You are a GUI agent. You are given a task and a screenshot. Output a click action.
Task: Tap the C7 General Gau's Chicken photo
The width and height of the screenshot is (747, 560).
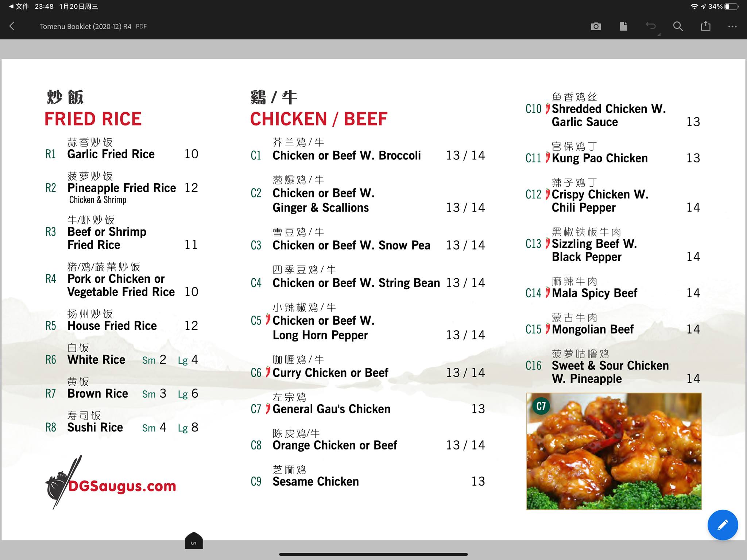(x=614, y=451)
